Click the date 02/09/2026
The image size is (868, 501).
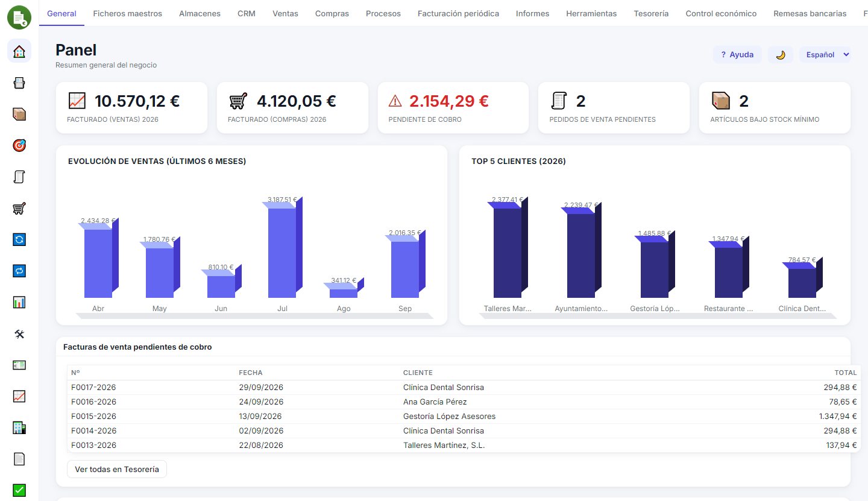click(261, 430)
